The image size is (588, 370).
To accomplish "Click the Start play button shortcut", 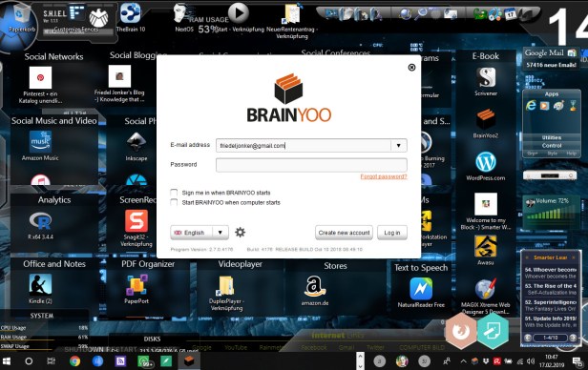I will click(x=239, y=12).
